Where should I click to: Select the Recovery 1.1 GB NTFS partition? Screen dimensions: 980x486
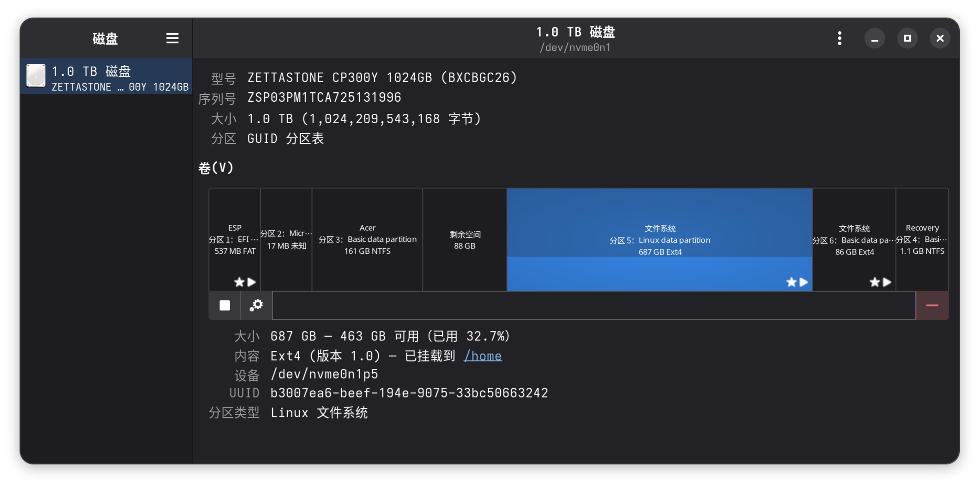(x=922, y=239)
